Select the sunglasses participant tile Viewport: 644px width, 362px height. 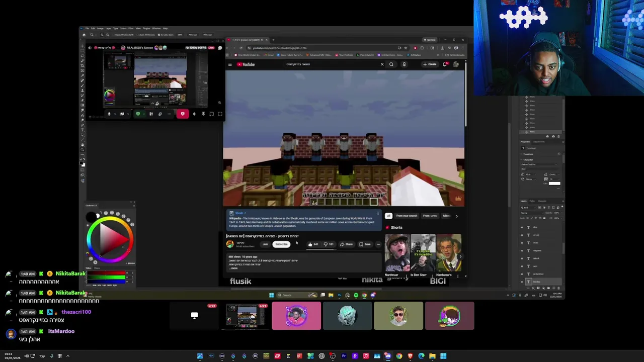pos(398,316)
